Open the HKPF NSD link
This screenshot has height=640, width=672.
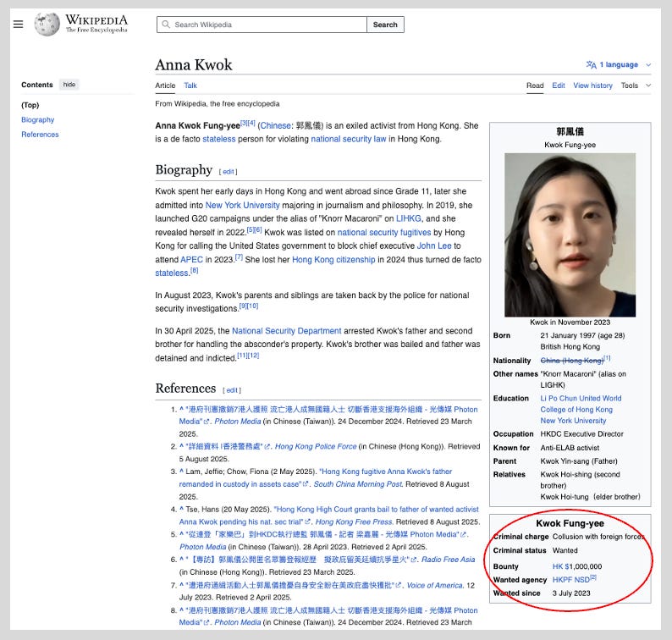(570, 580)
